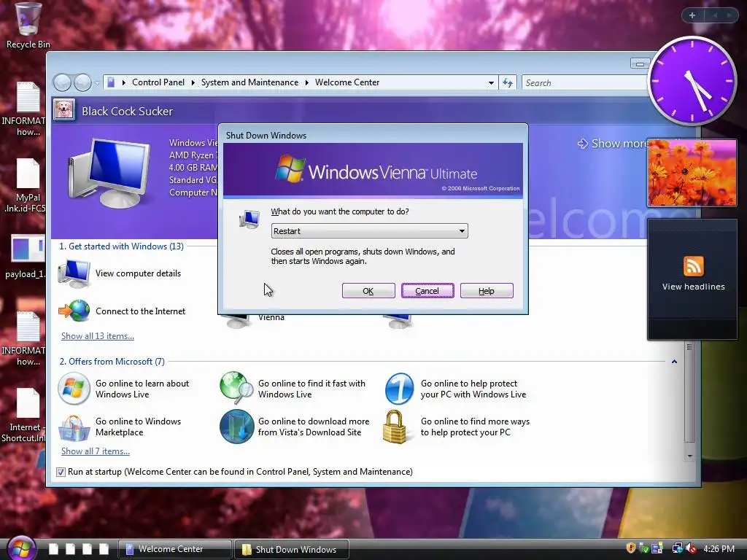Image resolution: width=747 pixels, height=560 pixels.
Task: Click the padlock icon for more protection ways
Action: click(x=395, y=427)
